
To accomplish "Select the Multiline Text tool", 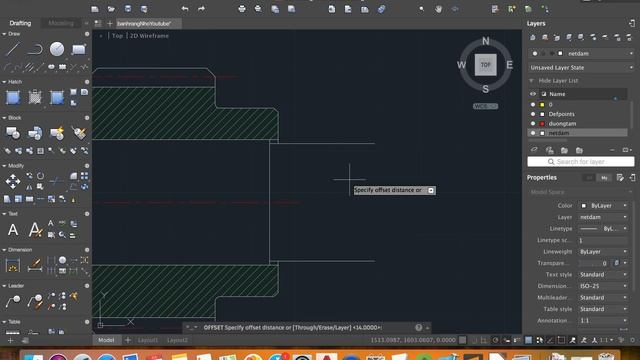I will [x=13, y=230].
